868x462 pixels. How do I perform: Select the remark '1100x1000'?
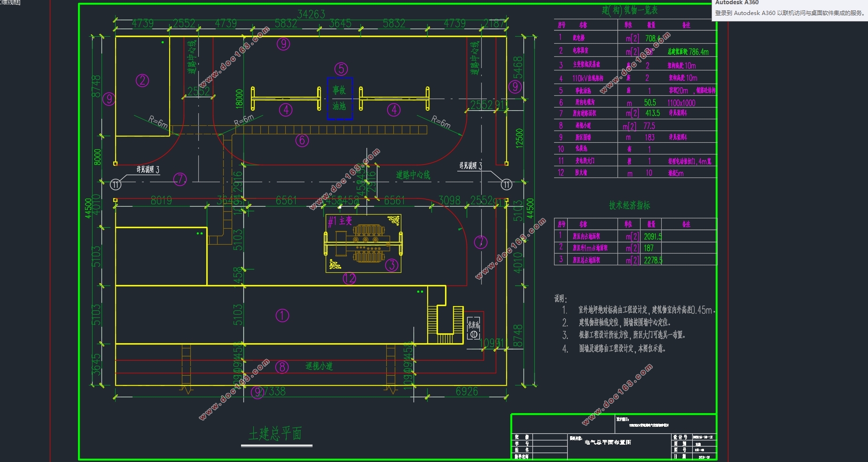point(681,103)
